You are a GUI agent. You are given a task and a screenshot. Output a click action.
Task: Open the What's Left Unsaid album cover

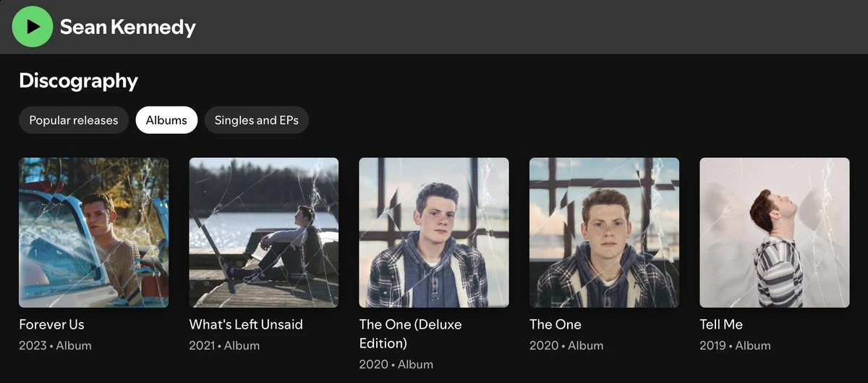point(264,232)
